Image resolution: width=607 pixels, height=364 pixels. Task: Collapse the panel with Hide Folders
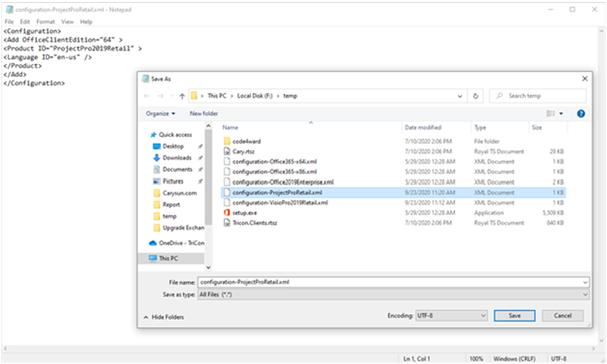coord(164,317)
